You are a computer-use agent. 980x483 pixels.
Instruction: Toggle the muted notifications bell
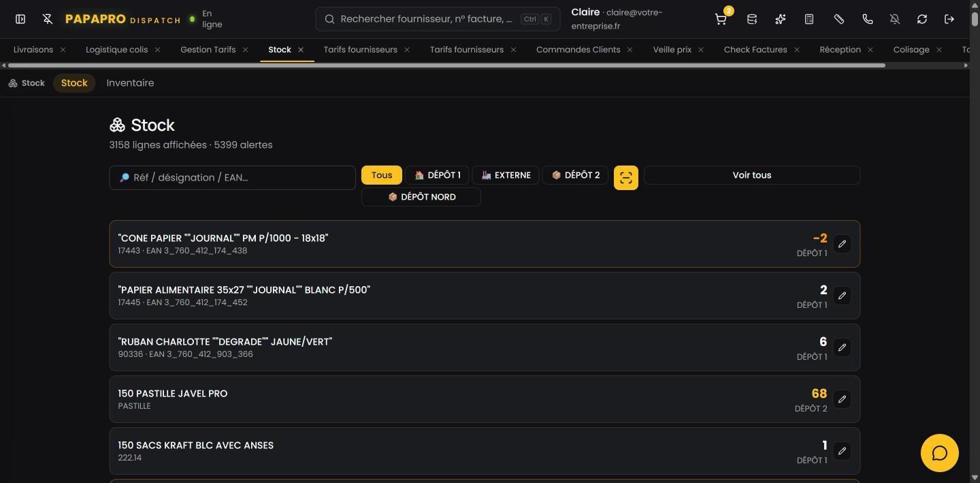(895, 19)
